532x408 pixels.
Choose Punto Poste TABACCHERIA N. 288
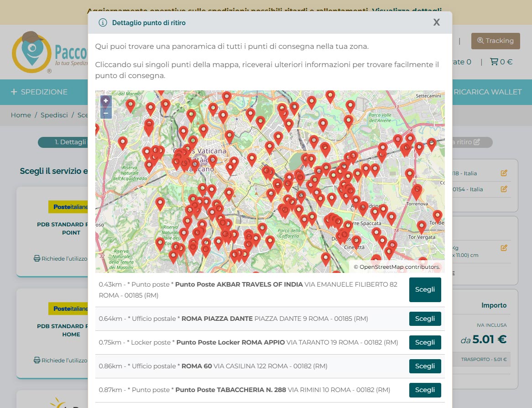(x=425, y=390)
